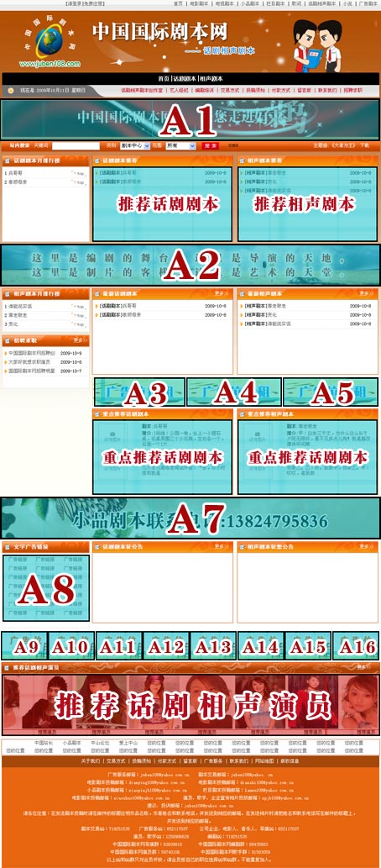Open the 中国国际剧本网招聘 job link
This screenshot has width=381, height=868.
32,353
